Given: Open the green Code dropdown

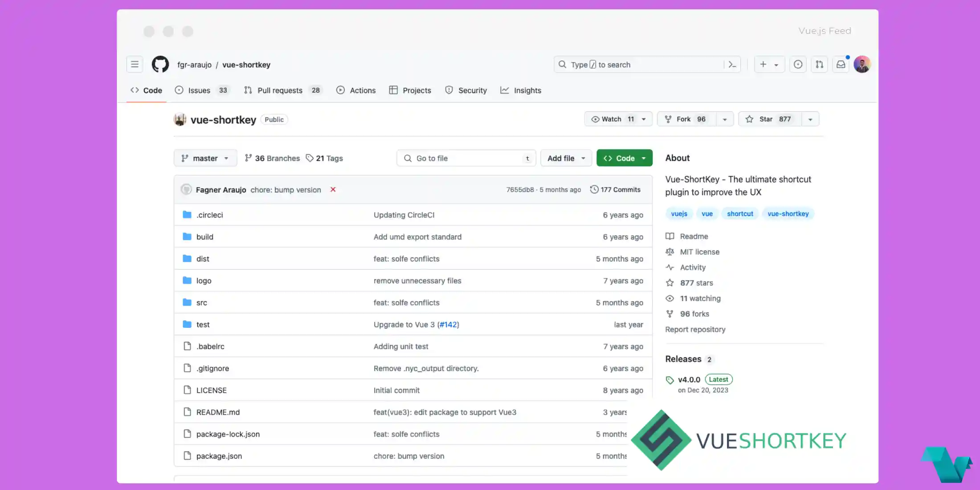Looking at the screenshot, I should (x=625, y=158).
